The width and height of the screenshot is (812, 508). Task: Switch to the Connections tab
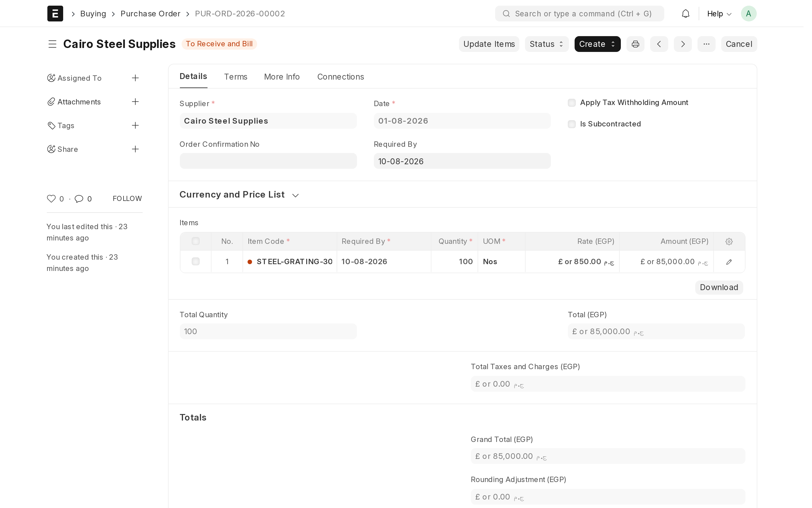341,76
